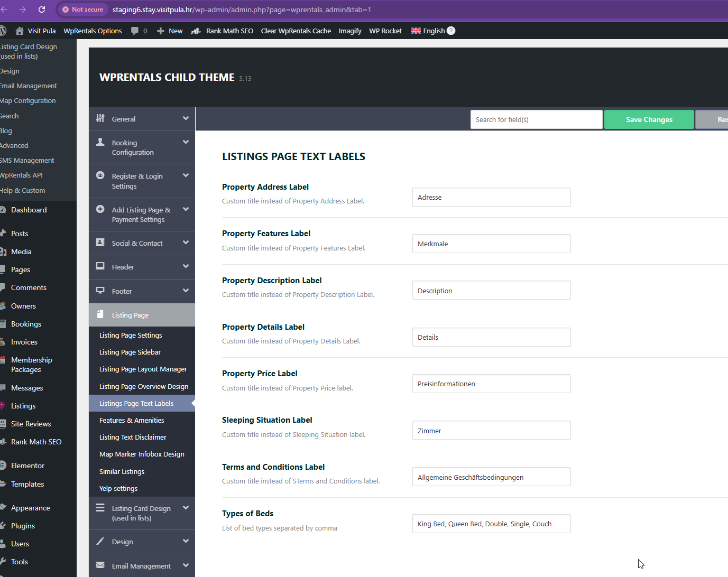This screenshot has height=577, width=728.
Task: Expand the Social & Contact chevron
Action: [186, 243]
